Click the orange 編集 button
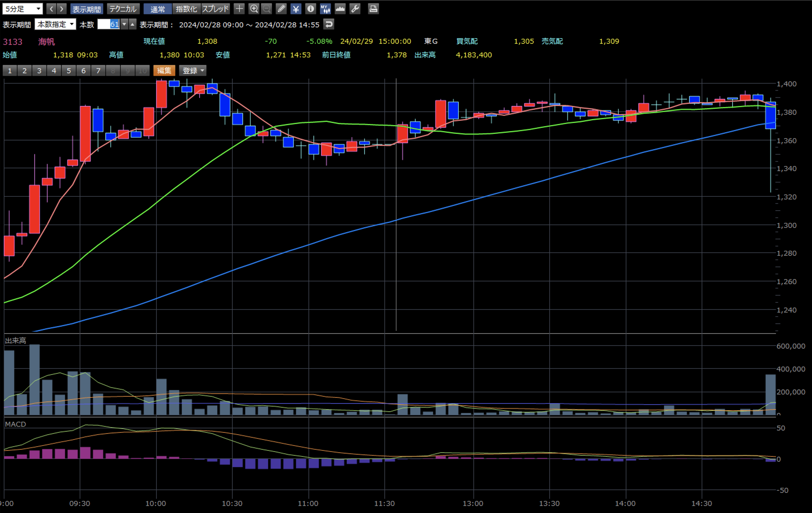The height and width of the screenshot is (513, 812). click(x=164, y=70)
